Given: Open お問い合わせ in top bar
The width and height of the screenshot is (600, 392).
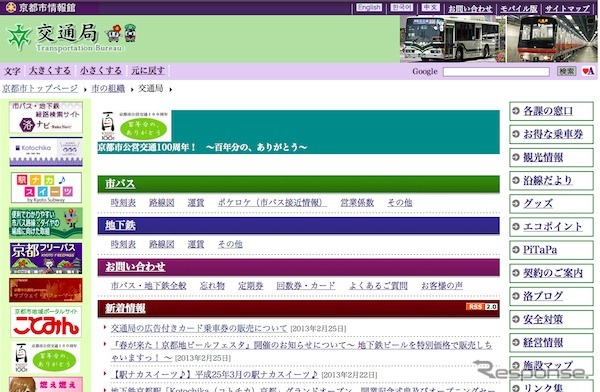Looking at the screenshot, I should (x=470, y=8).
